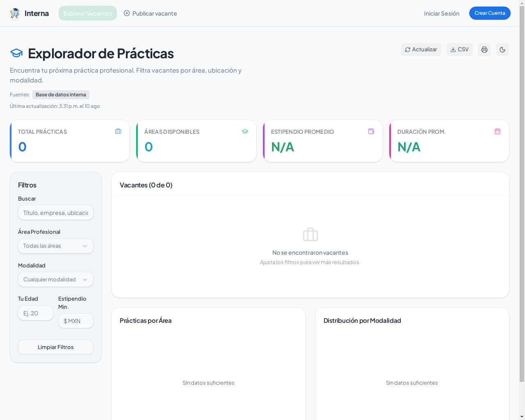Click the calendar icon in the Duración Prom. card
This screenshot has width=525, height=420.
(x=498, y=131)
